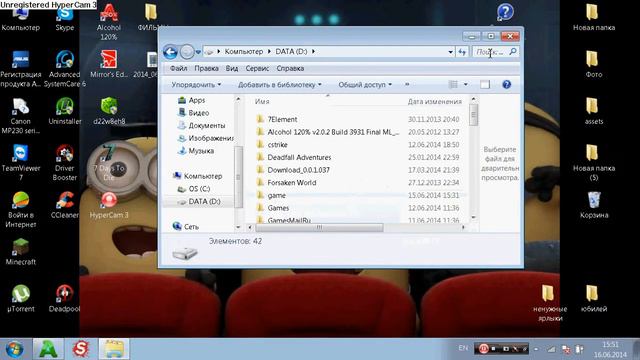The image size is (640, 360).
Task: Open the assets desktop folder
Action: tap(593, 111)
